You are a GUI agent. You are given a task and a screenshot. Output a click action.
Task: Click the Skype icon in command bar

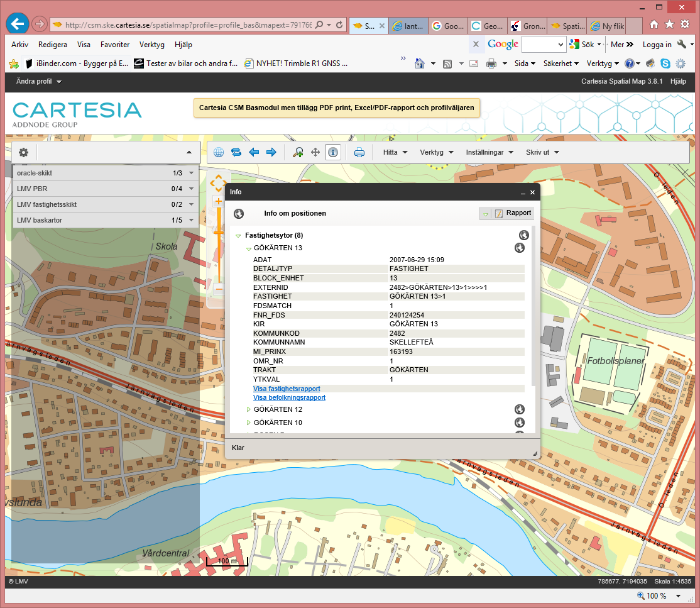pos(665,64)
